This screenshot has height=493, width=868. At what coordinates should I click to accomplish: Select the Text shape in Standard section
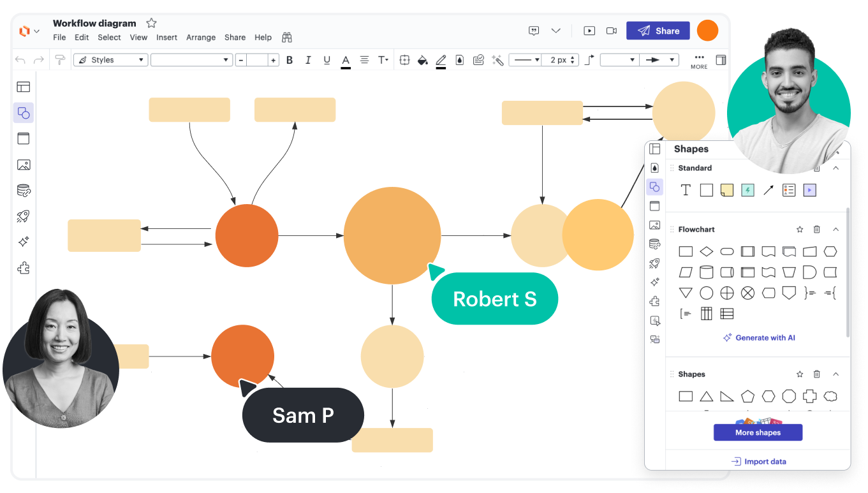(686, 190)
